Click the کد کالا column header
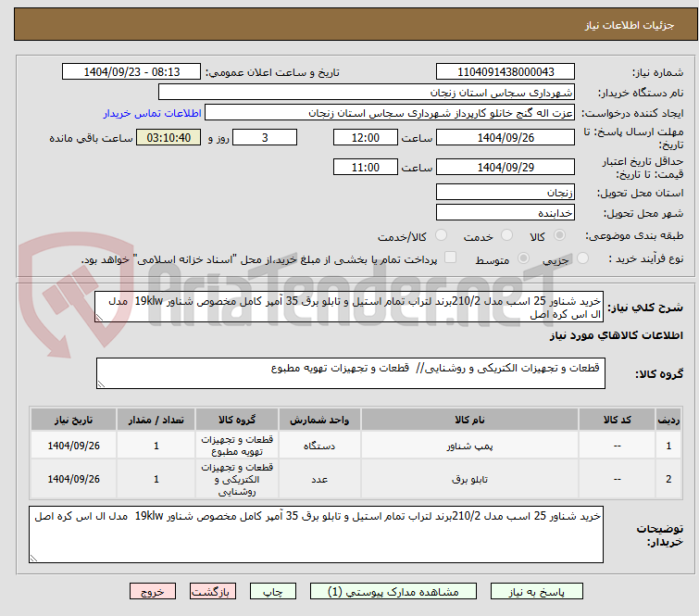 (617, 420)
